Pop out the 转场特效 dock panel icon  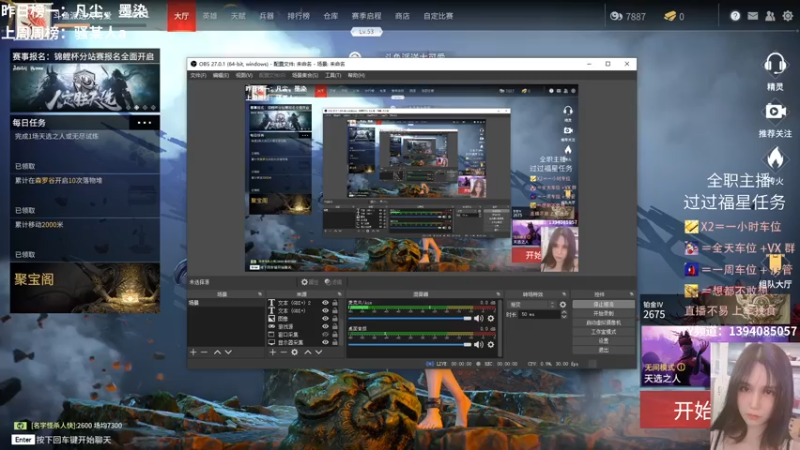click(564, 294)
